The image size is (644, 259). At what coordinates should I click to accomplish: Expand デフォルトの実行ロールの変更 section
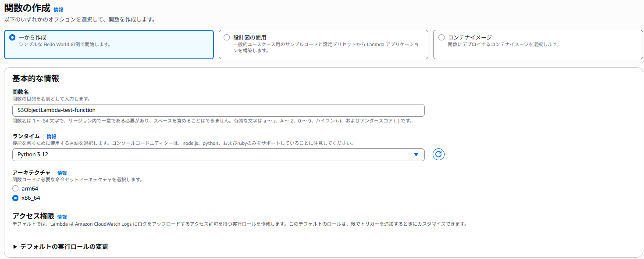[x=60, y=247]
